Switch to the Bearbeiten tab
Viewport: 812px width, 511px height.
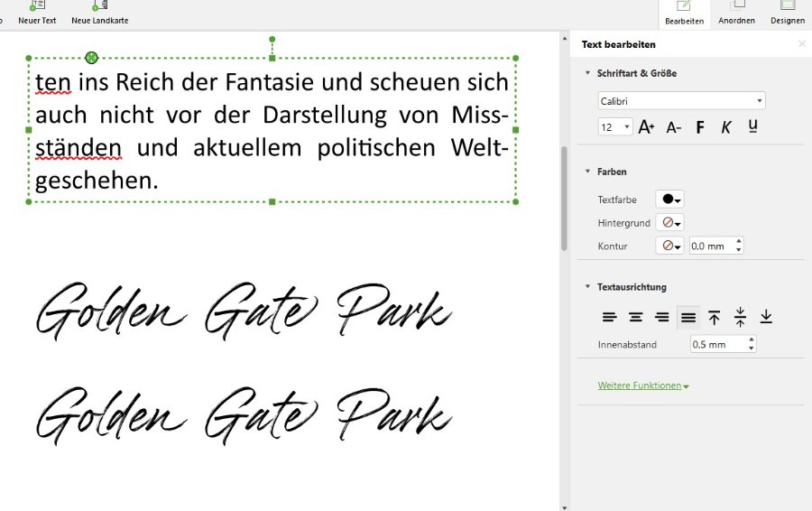(x=684, y=14)
